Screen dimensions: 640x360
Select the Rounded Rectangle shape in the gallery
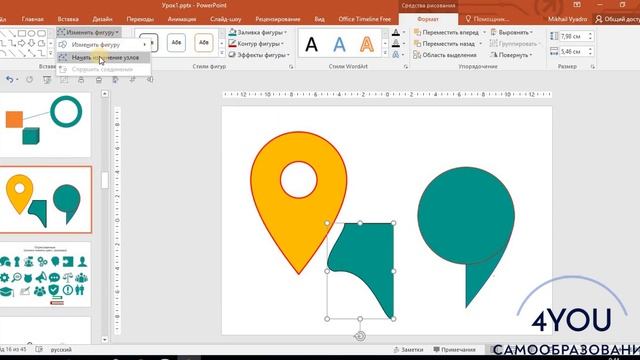[x=41, y=33]
